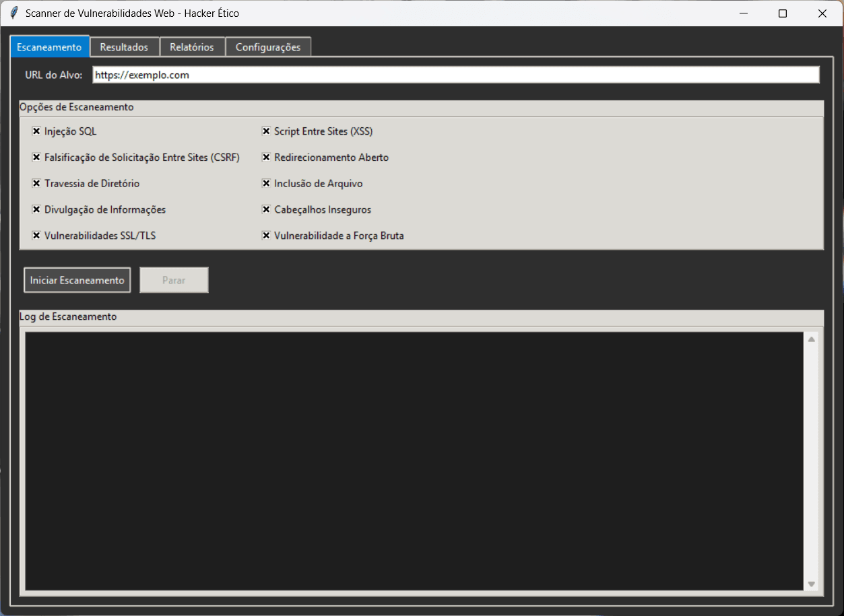Click the Parar button

(174, 280)
